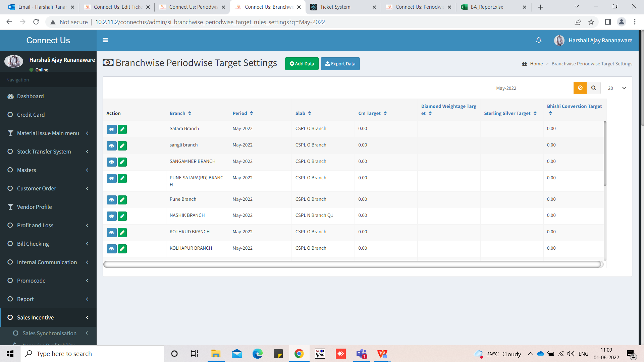
Task: Open Sales Synchronisation submenu
Action: [x=49, y=333]
